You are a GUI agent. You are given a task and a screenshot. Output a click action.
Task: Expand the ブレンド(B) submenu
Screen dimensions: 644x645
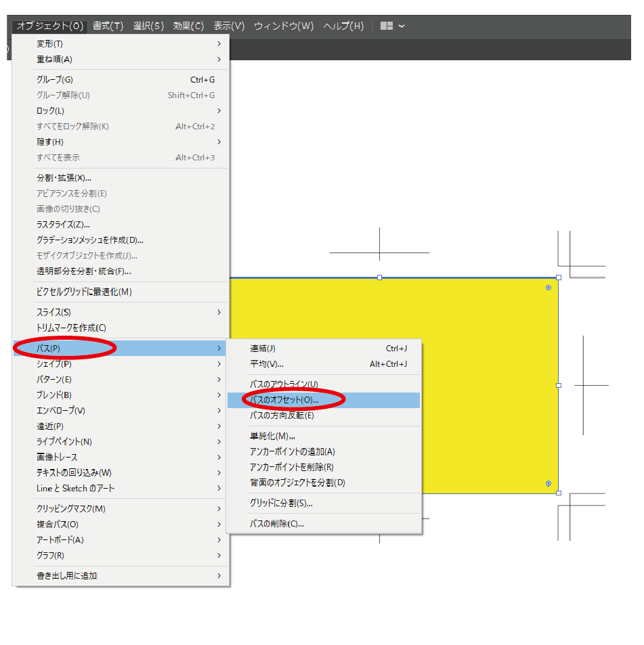click(x=121, y=395)
